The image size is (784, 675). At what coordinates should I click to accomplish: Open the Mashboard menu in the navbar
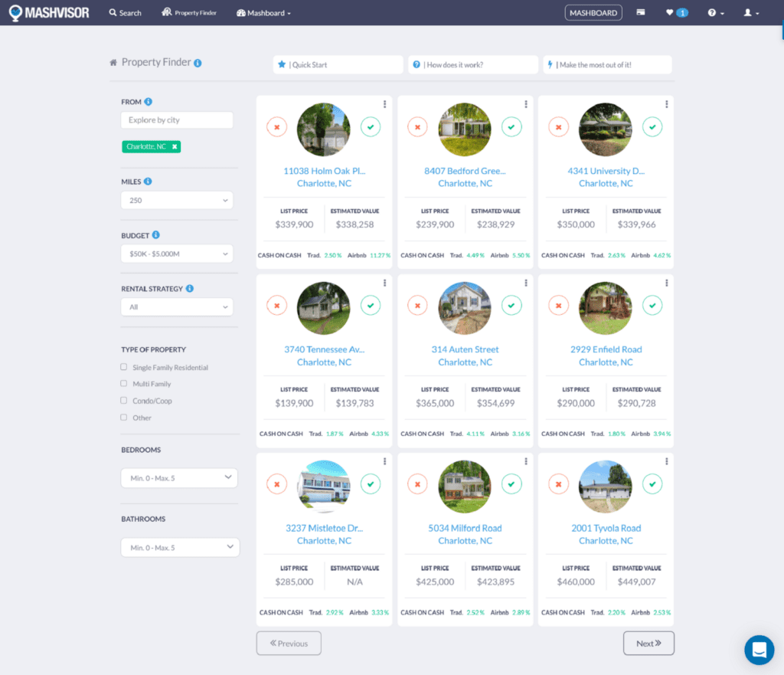[263, 12]
